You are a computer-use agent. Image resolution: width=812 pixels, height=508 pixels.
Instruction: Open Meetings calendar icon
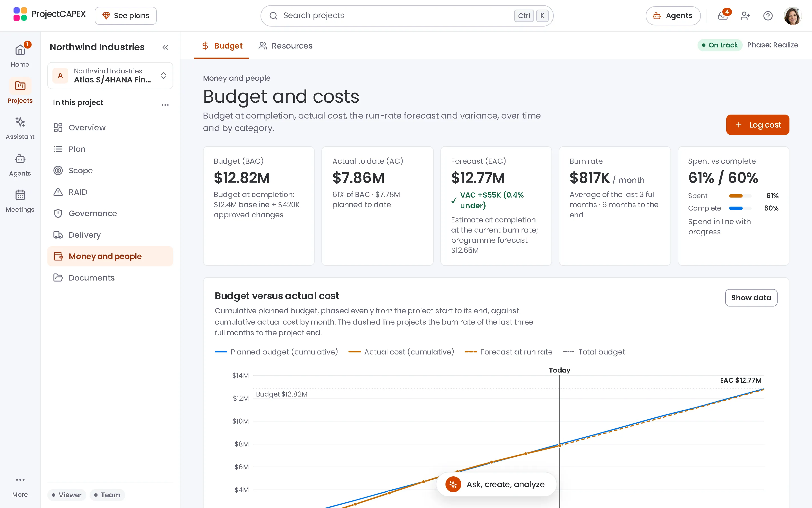[20, 195]
